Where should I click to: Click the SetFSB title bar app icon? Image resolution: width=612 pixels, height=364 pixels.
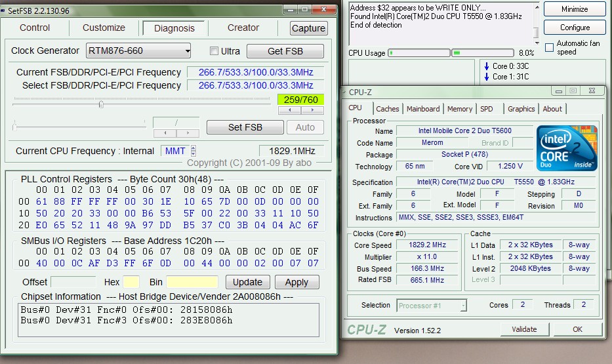pos(3,10)
